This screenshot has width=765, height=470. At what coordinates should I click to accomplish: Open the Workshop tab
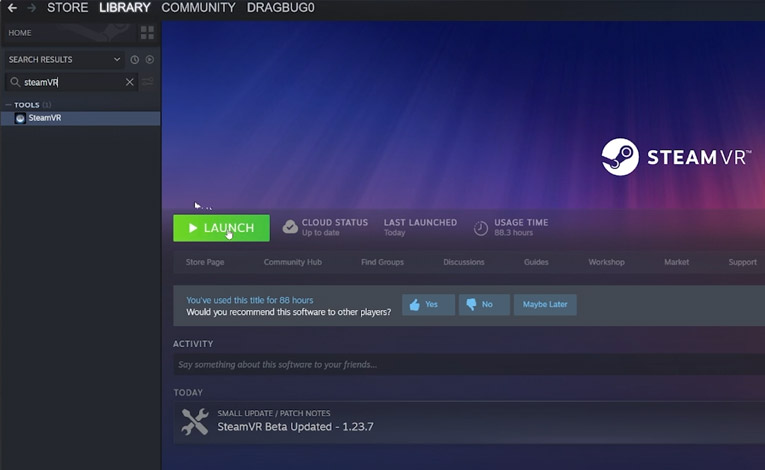pos(606,262)
